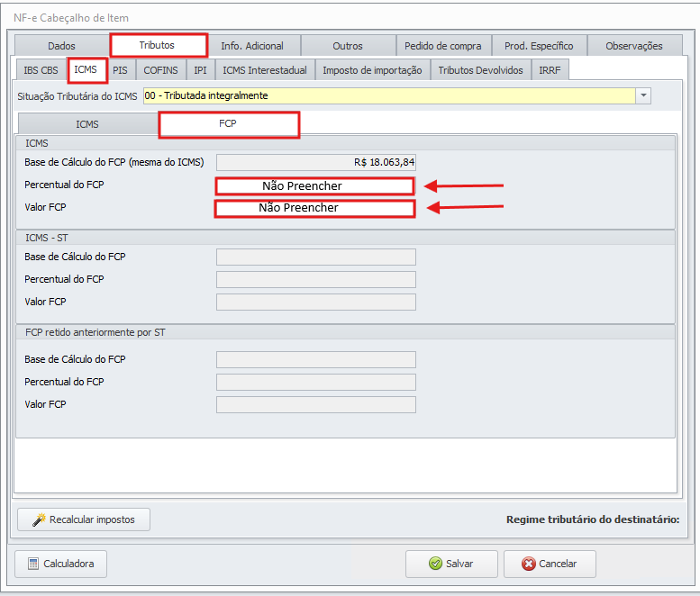The width and height of the screenshot is (700, 596).
Task: Open the Tributos tab
Action: pos(158,45)
